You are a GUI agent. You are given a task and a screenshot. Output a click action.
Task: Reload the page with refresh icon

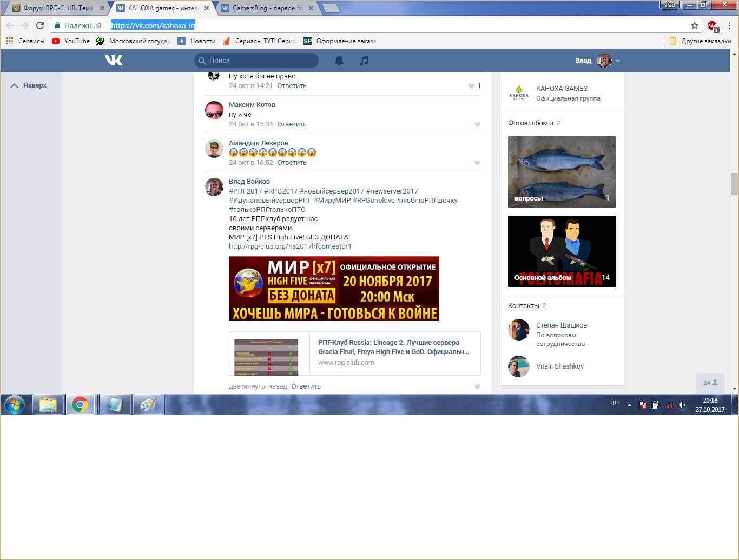pyautogui.click(x=40, y=25)
